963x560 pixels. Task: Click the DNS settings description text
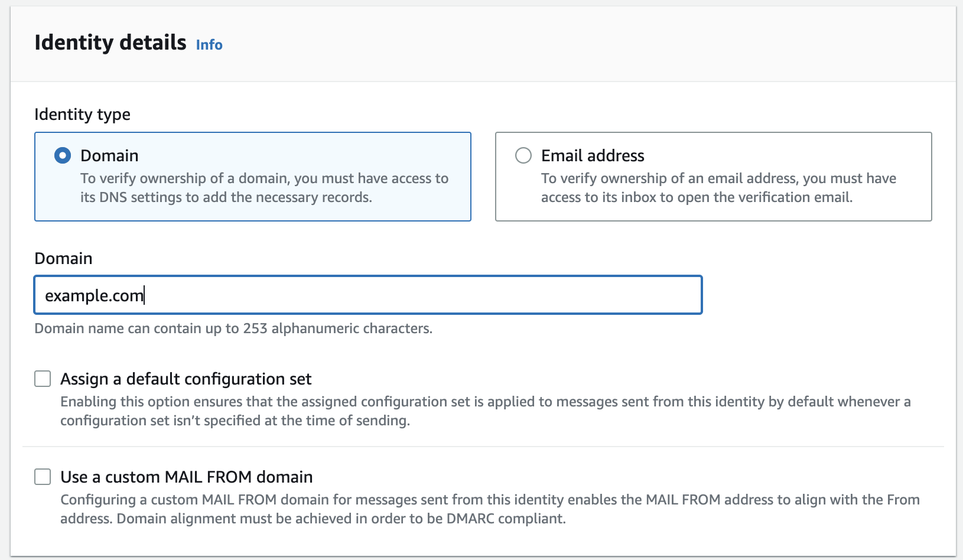pos(264,187)
